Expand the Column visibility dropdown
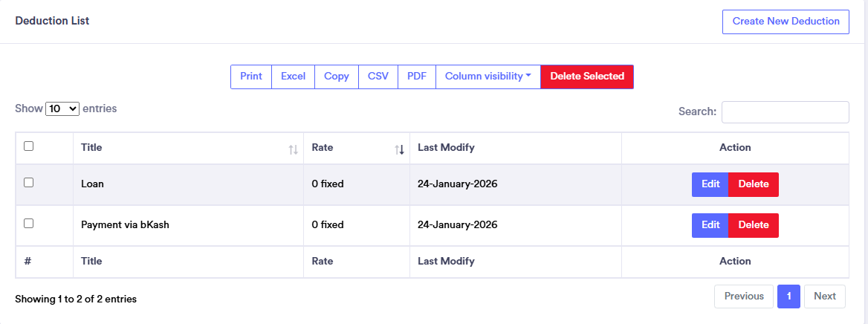Image resolution: width=868 pixels, height=324 pixels. [488, 77]
